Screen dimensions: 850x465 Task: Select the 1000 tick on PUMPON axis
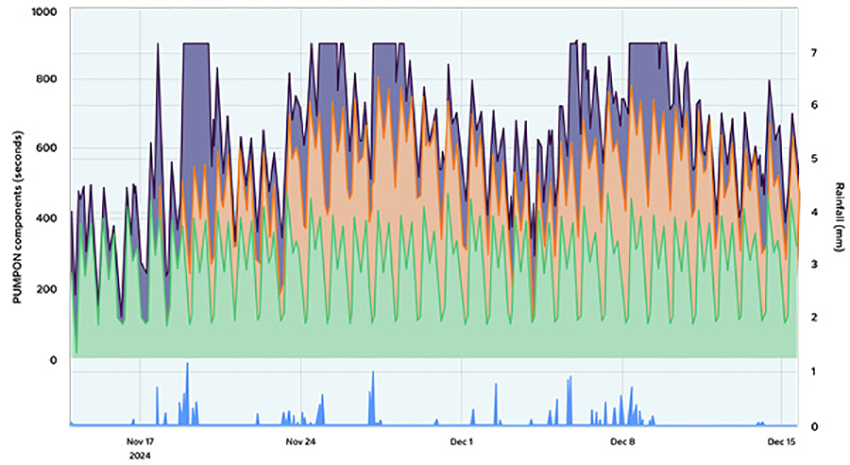tap(46, 12)
